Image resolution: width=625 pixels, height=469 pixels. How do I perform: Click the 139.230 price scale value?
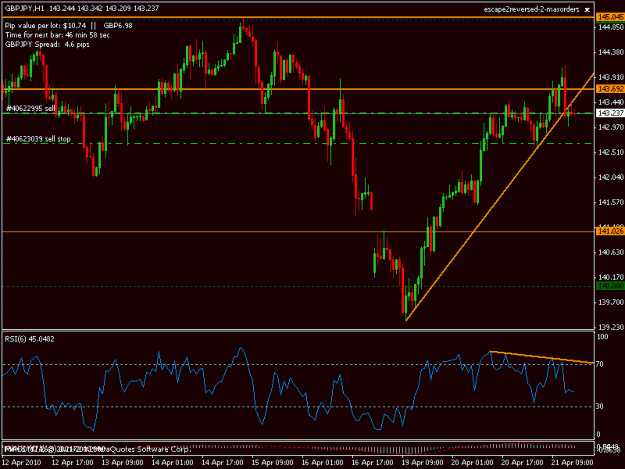(611, 327)
